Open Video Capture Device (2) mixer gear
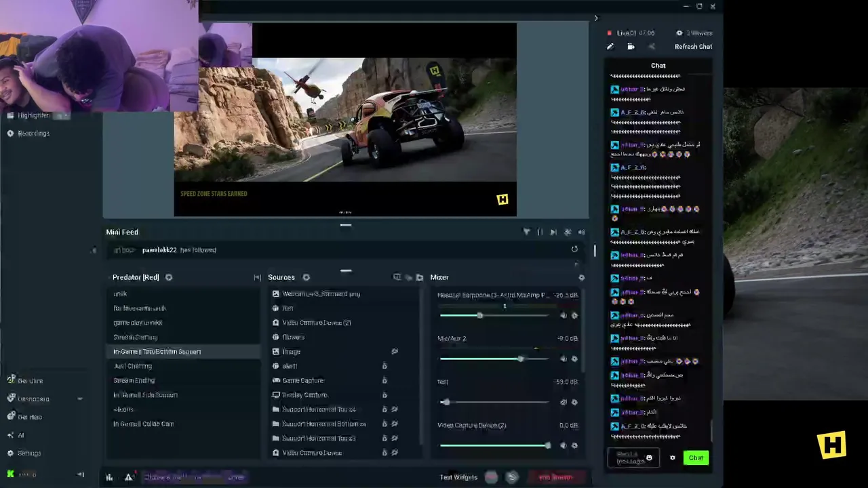 click(x=574, y=445)
